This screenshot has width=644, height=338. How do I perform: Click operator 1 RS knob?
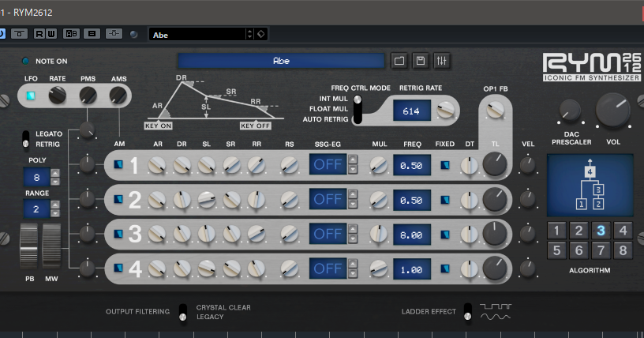pos(290,165)
